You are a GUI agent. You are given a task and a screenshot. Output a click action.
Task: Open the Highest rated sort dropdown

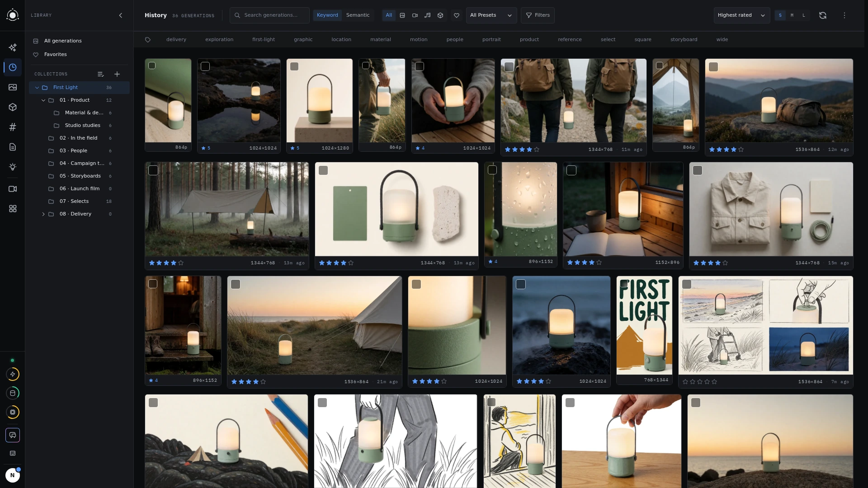tap(742, 15)
